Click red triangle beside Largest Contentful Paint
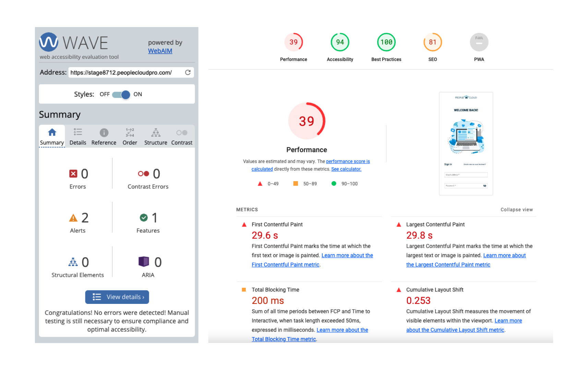The width and height of the screenshot is (588, 370). (x=399, y=225)
